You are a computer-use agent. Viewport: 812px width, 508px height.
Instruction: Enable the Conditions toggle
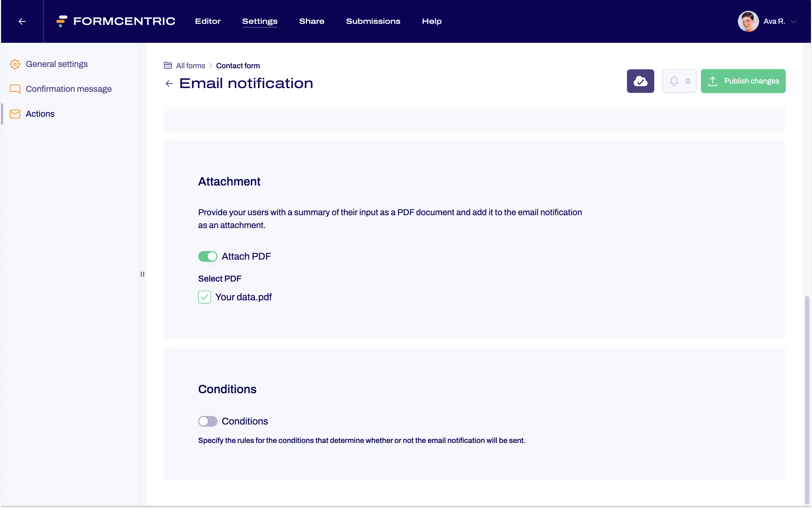point(208,421)
